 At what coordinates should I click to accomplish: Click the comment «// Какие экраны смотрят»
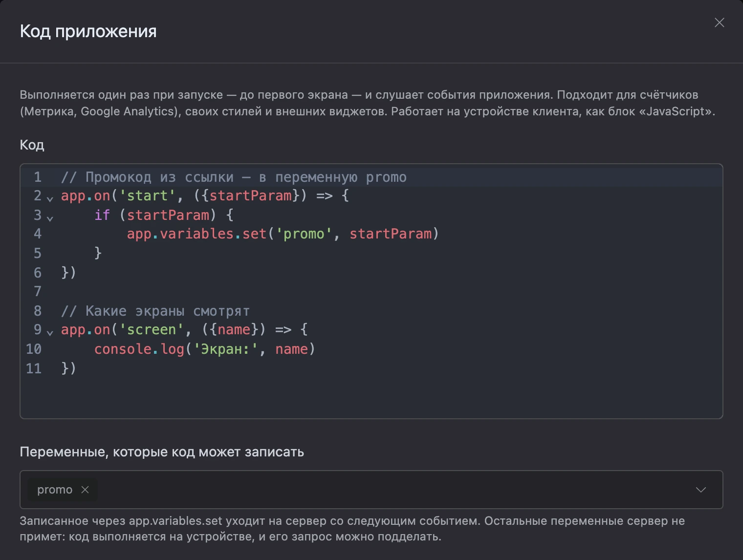(155, 311)
